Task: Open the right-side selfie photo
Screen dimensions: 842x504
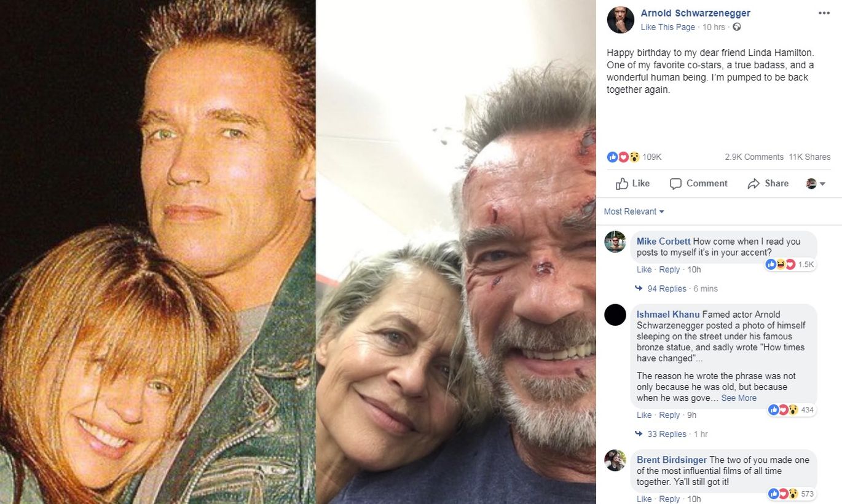Action: [x=456, y=252]
